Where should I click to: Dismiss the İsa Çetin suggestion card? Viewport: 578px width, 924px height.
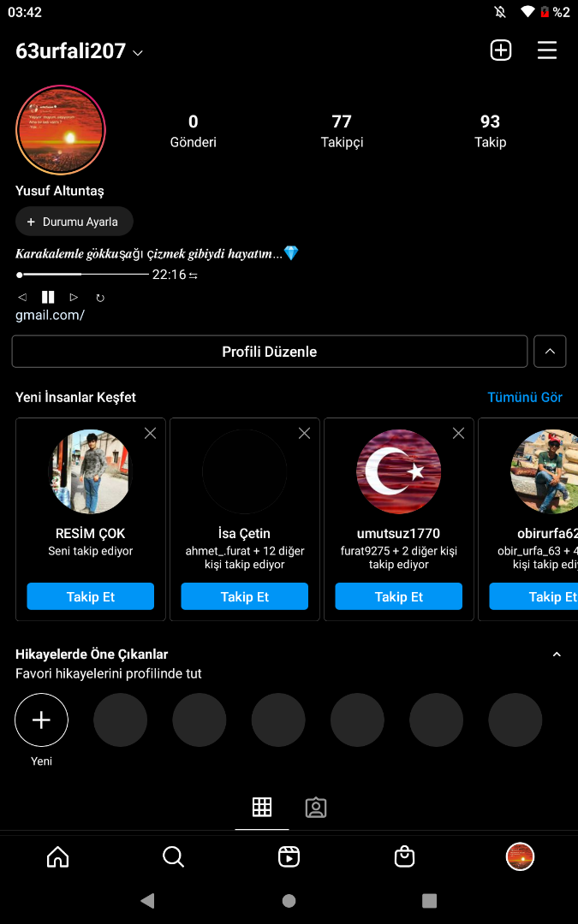(x=304, y=434)
